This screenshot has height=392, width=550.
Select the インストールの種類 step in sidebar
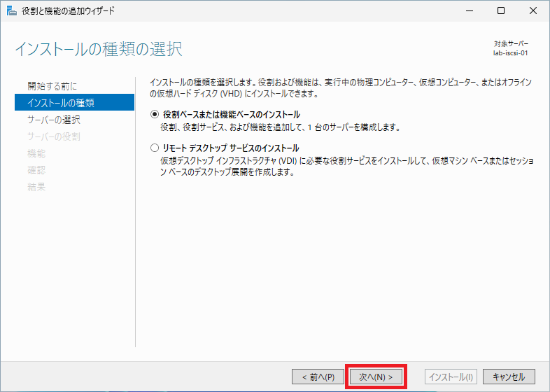coord(74,102)
